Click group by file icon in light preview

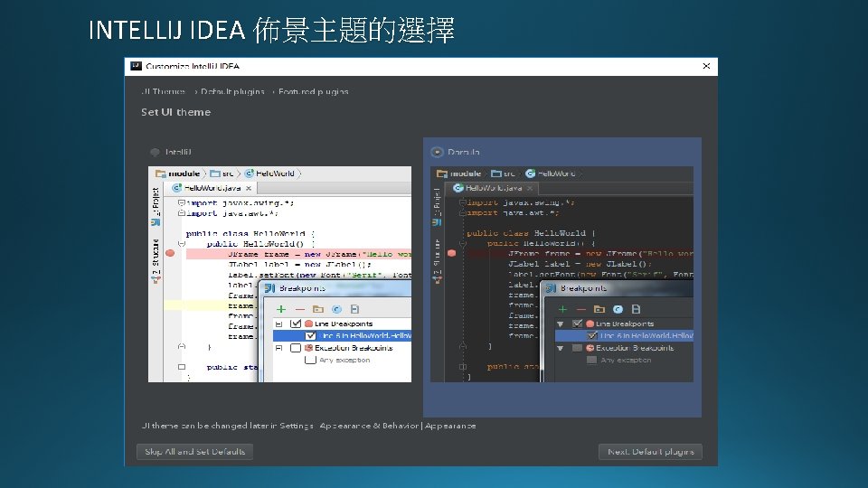click(354, 309)
